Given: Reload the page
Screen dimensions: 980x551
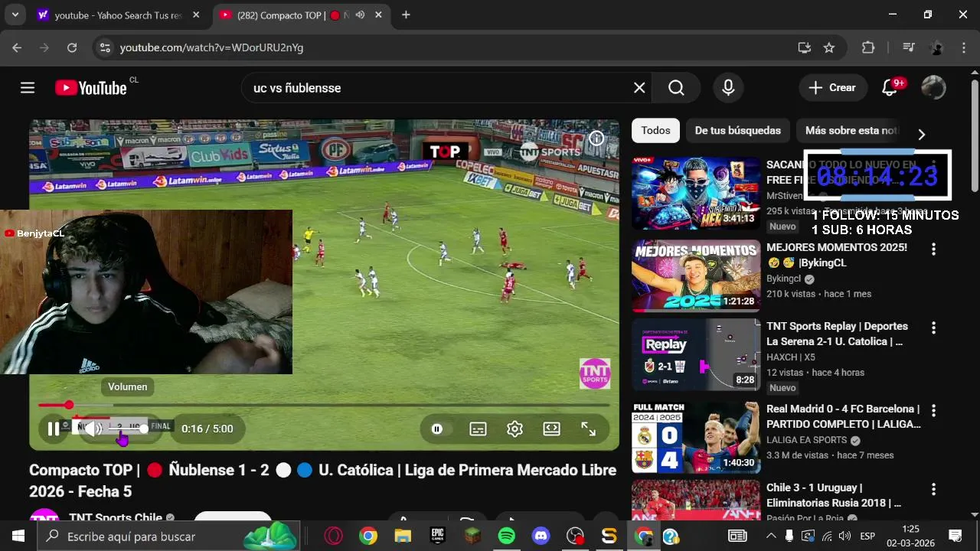Looking at the screenshot, I should coord(71,47).
